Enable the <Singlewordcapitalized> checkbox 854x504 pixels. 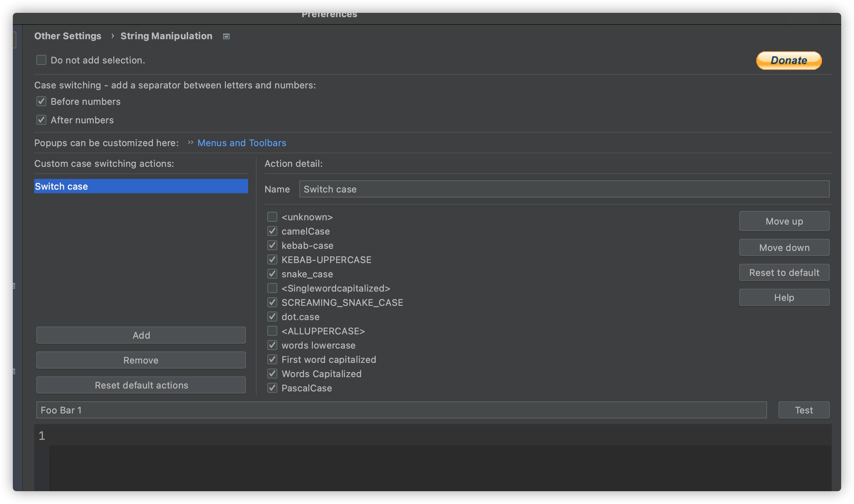point(272,288)
